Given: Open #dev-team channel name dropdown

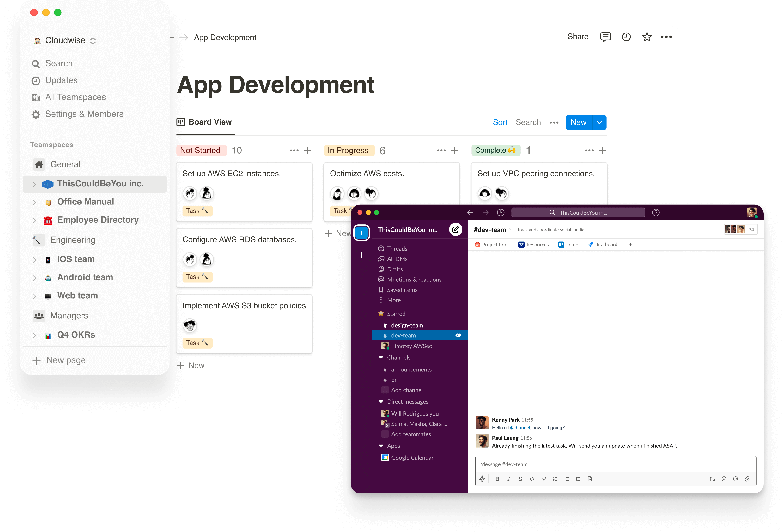Looking at the screenshot, I should coord(510,230).
